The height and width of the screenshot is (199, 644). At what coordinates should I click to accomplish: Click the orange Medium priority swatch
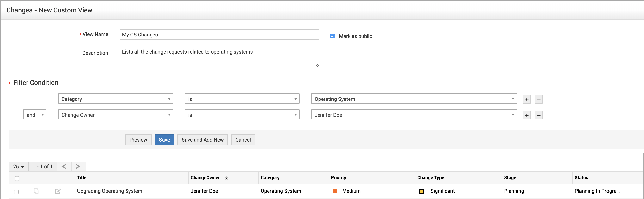tap(335, 191)
